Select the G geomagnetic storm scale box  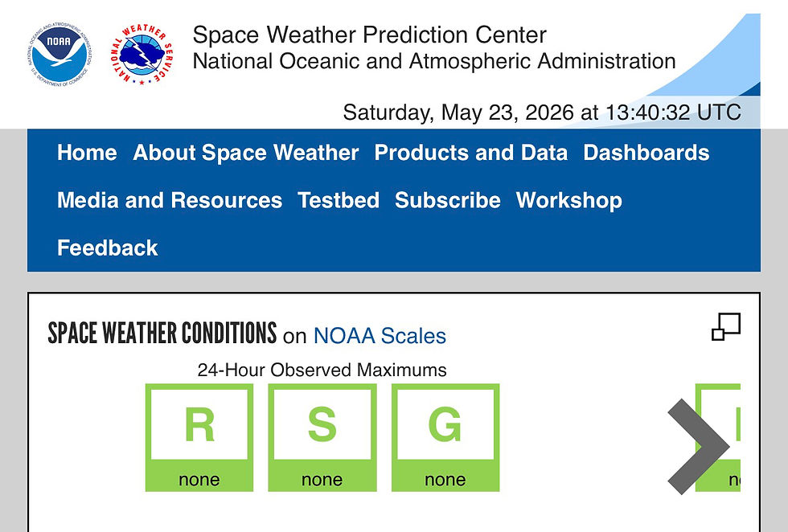[x=445, y=437]
